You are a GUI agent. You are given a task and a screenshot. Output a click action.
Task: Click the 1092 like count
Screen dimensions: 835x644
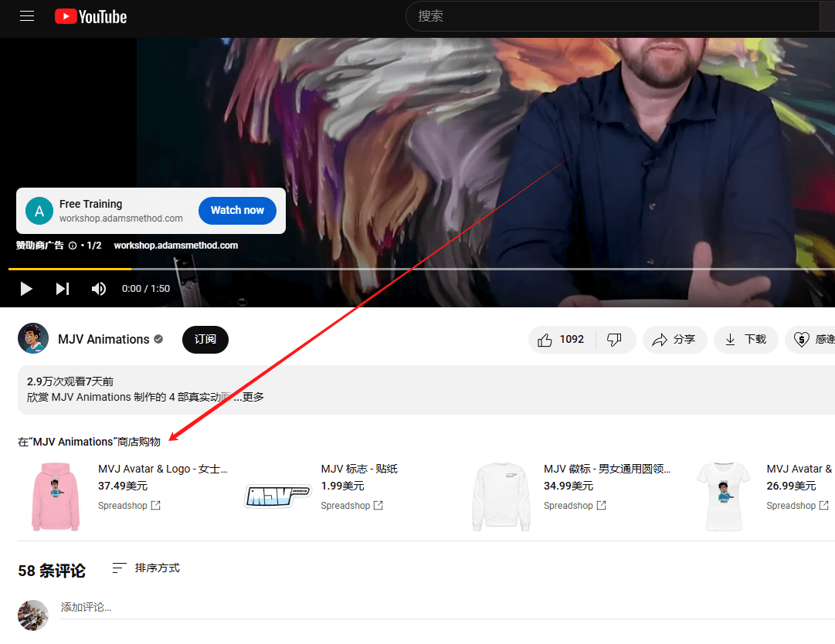pos(572,340)
